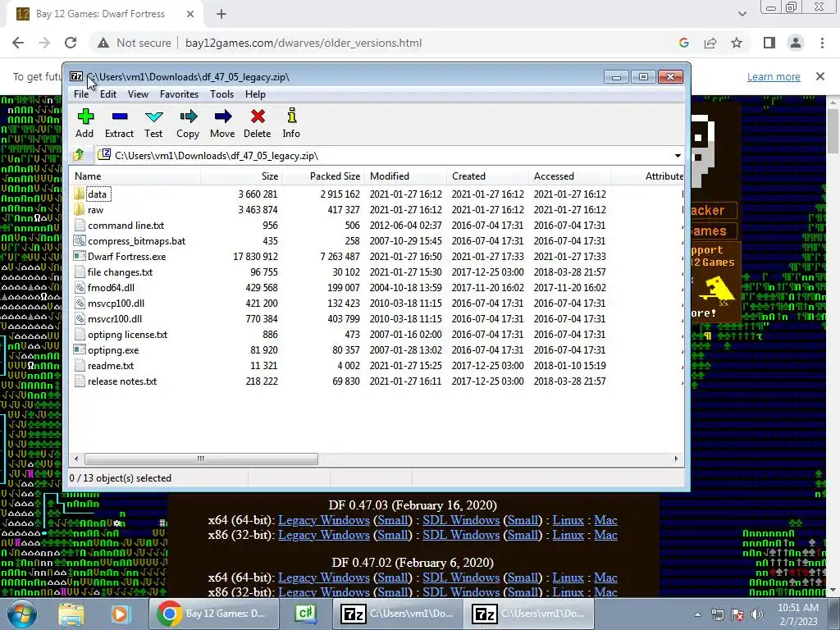Viewport: 840px width, 630px height.
Task: Sort list by Accessed column header
Action: coord(569,176)
